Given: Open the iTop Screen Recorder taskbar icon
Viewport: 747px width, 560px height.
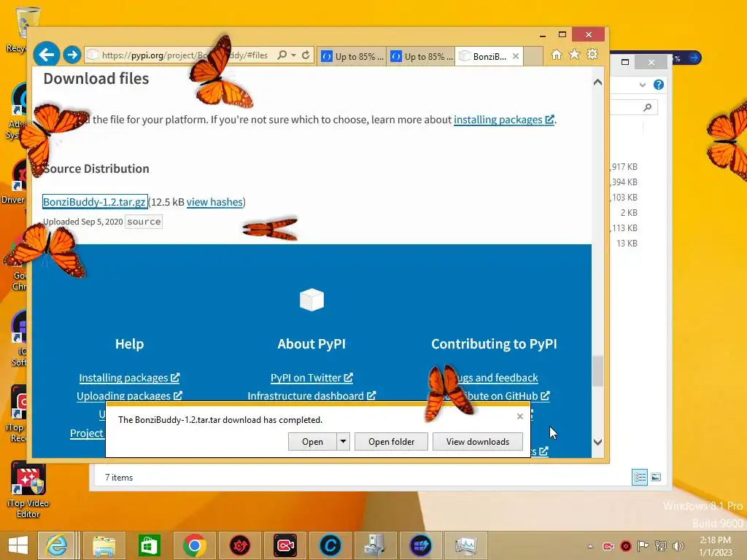Looking at the screenshot, I should (x=285, y=545).
